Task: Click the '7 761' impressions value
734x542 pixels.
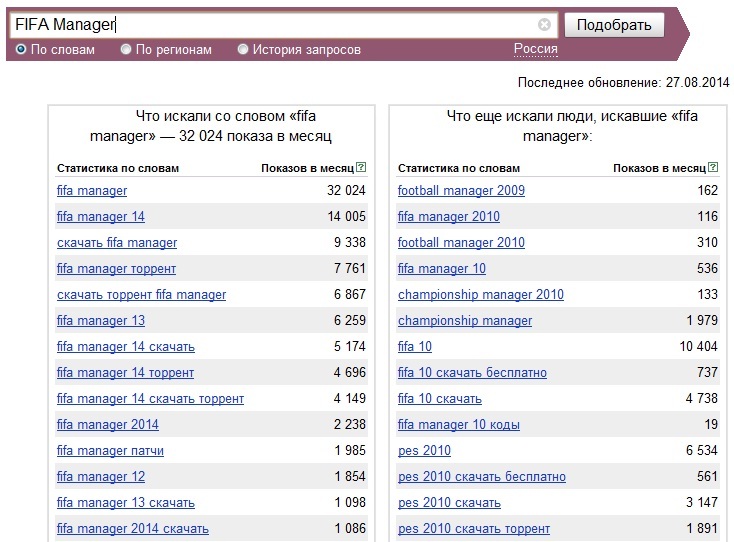Action: (x=350, y=269)
